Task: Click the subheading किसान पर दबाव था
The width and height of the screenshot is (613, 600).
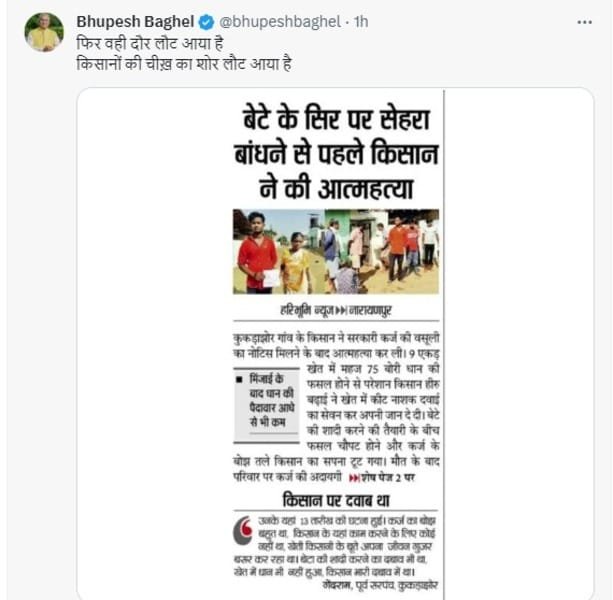Action: [x=336, y=501]
